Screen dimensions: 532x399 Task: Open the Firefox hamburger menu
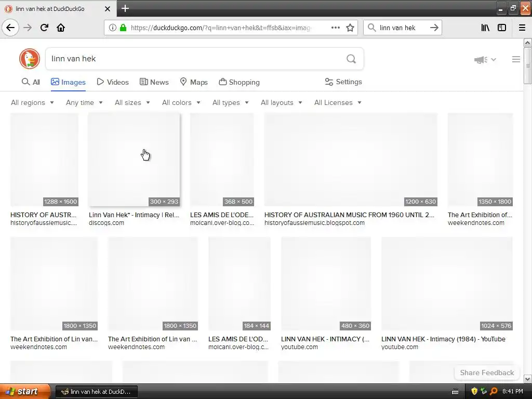click(x=522, y=28)
